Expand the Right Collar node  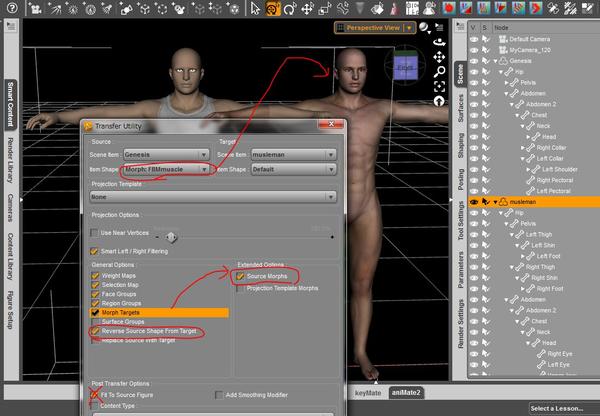[523, 148]
